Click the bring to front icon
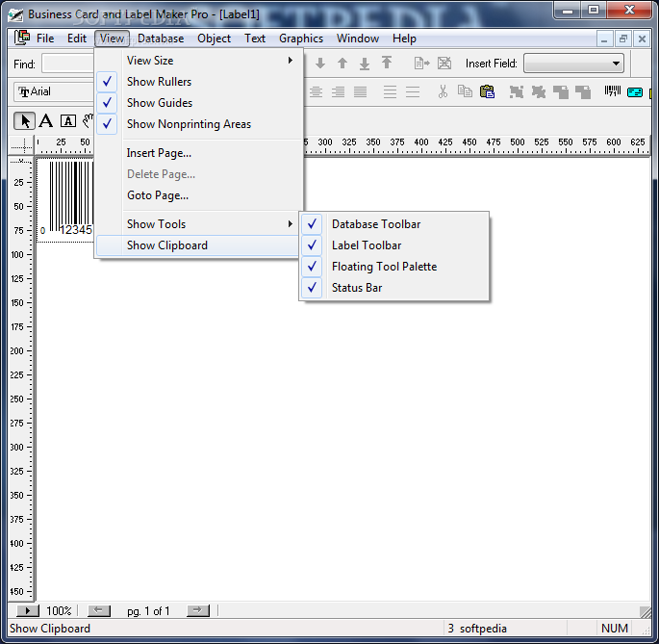This screenshot has height=644, width=659. pyautogui.click(x=561, y=91)
